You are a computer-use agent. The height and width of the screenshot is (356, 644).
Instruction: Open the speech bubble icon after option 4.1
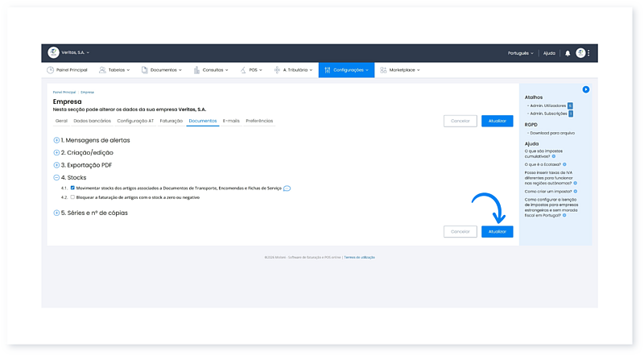tap(287, 188)
